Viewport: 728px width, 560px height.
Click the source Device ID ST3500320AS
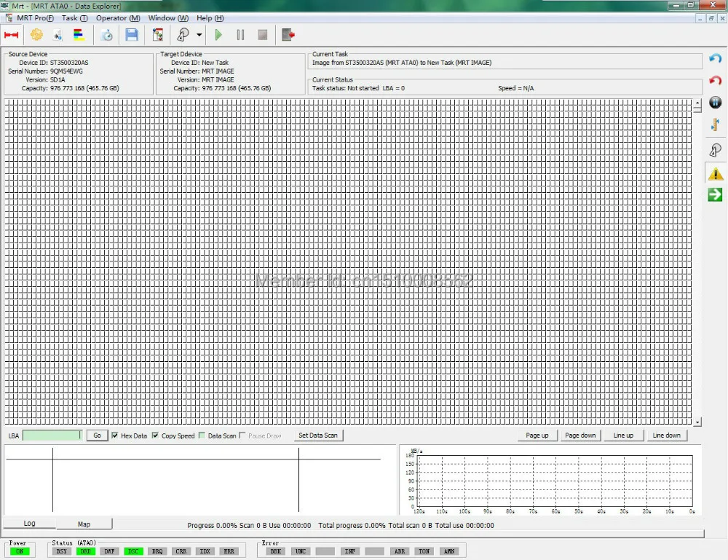[69, 63]
